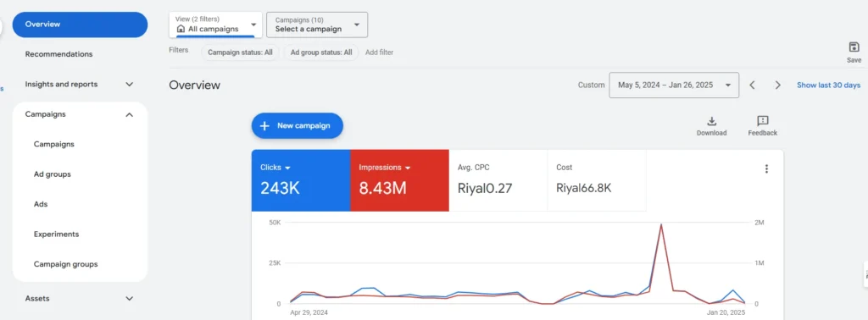
Task: Open the Impressions metric dropdown arrow
Action: [408, 168]
